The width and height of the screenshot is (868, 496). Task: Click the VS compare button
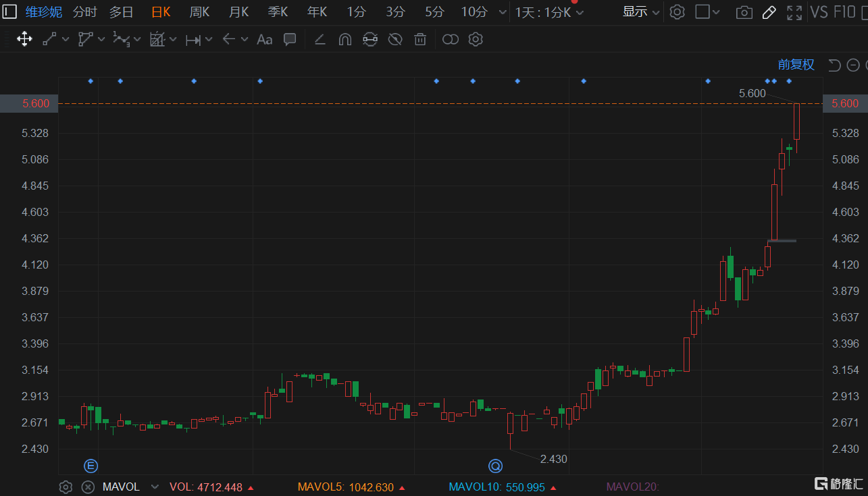pos(819,11)
